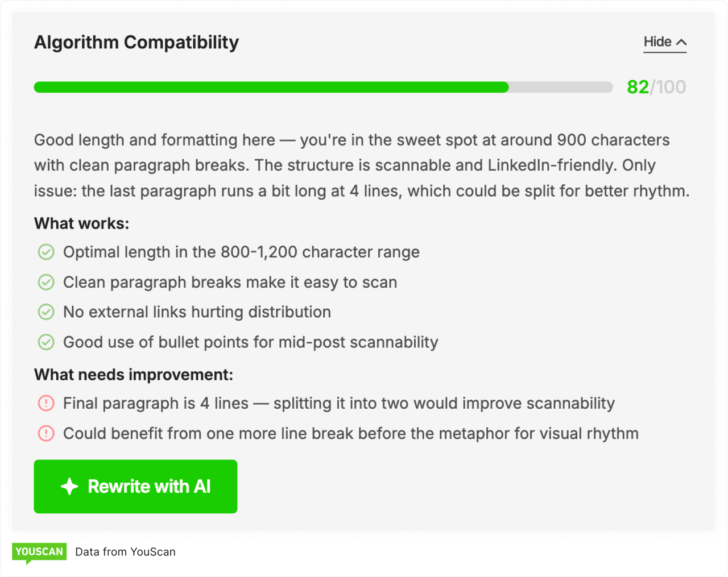Click the sparkle icon inside the green button
The width and height of the screenshot is (728, 577).
(x=69, y=486)
